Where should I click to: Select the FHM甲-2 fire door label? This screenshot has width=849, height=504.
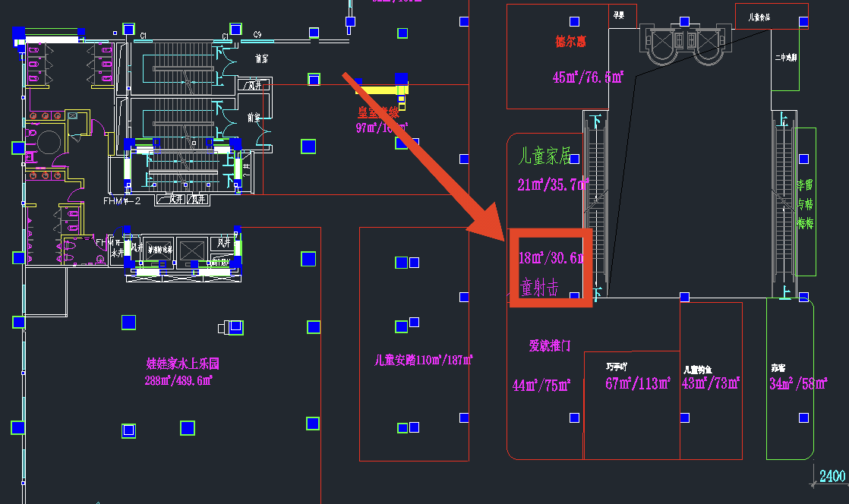click(x=122, y=201)
